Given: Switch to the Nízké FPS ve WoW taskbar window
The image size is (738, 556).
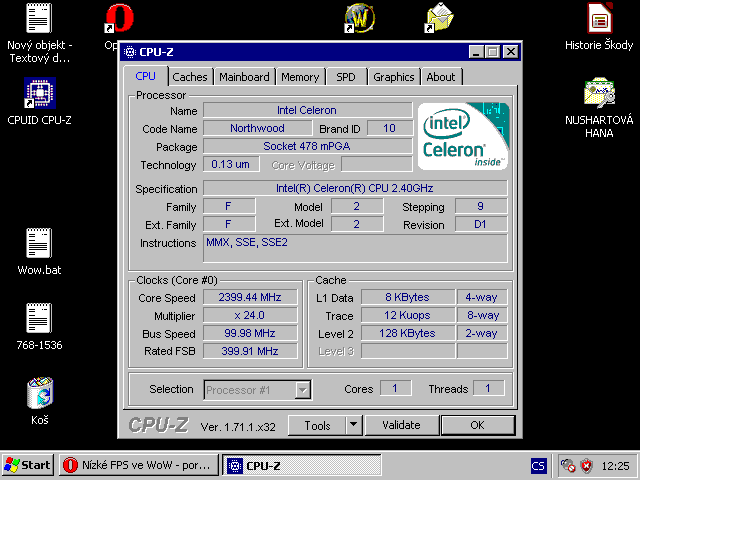Looking at the screenshot, I should tap(139, 465).
